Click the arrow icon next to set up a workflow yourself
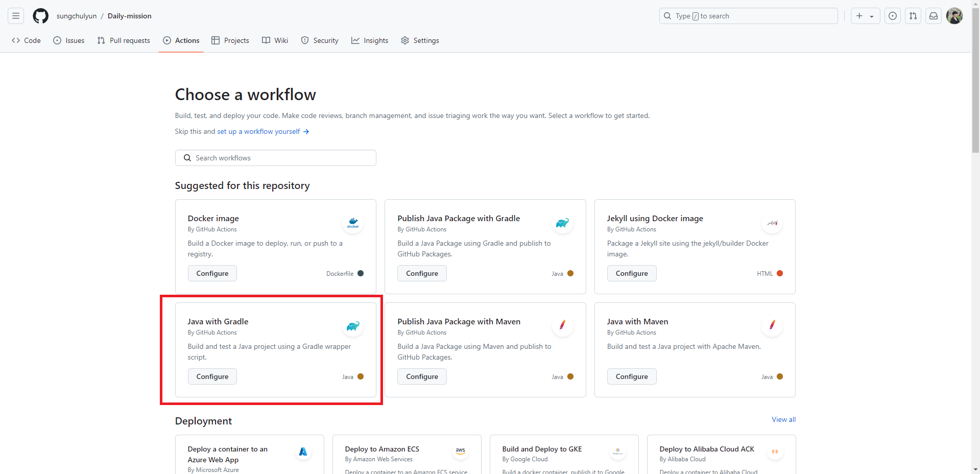This screenshot has width=980, height=474. click(306, 131)
